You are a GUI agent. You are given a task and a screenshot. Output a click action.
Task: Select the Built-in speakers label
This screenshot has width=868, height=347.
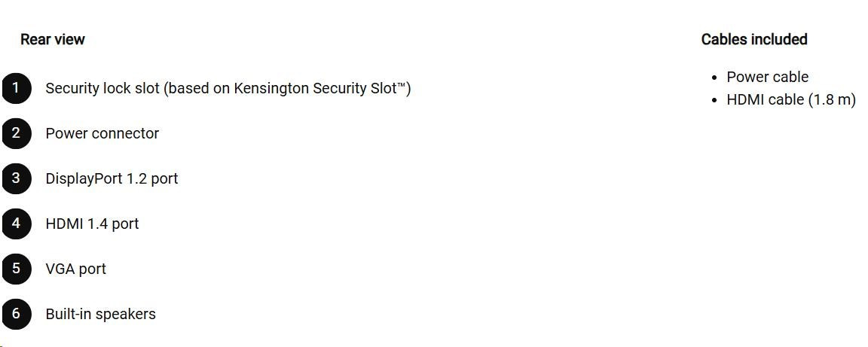coord(100,315)
